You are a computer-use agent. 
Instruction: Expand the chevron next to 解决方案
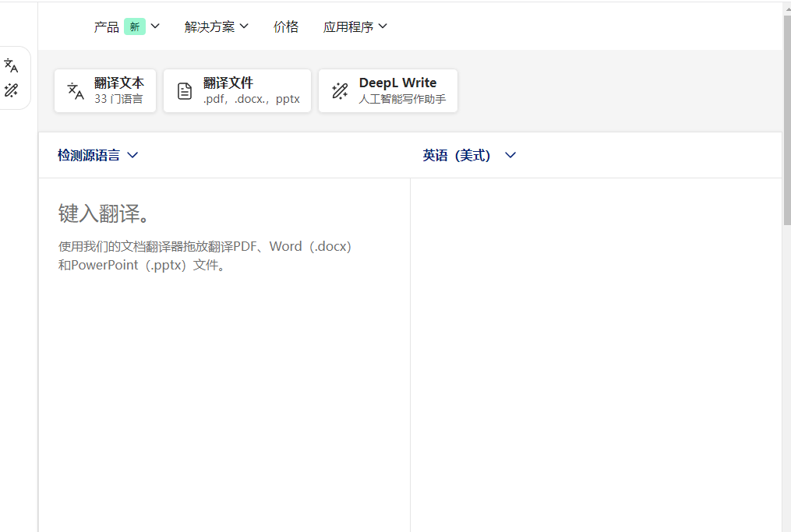[244, 26]
